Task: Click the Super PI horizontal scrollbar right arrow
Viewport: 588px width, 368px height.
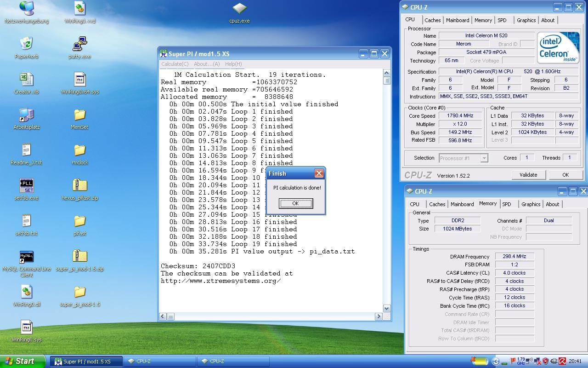Action: 379,316
